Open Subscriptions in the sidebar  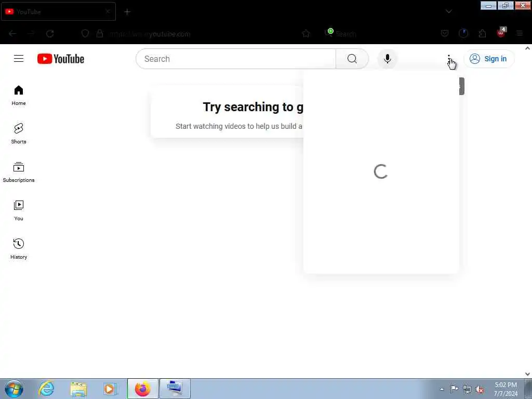click(19, 172)
